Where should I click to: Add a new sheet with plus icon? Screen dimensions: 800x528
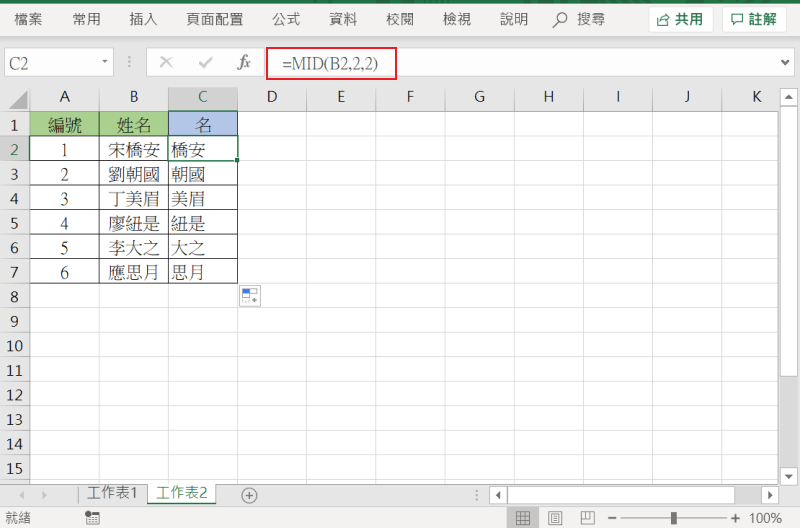click(x=250, y=495)
